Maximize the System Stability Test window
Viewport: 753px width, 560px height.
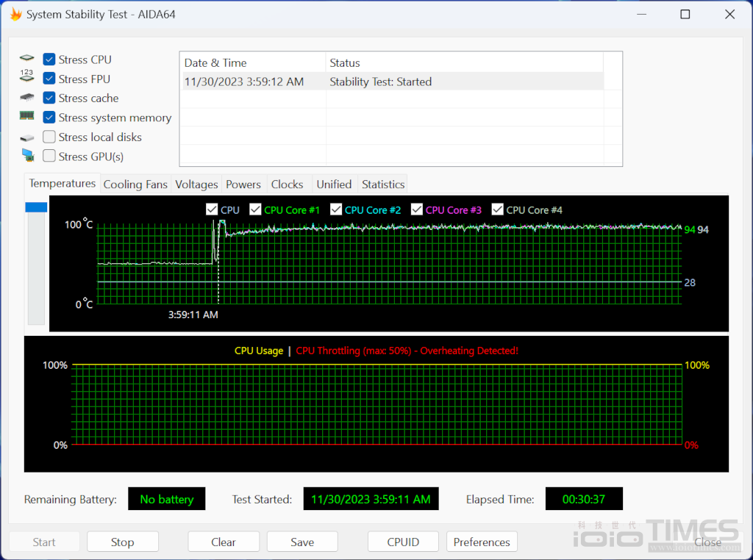coord(685,15)
